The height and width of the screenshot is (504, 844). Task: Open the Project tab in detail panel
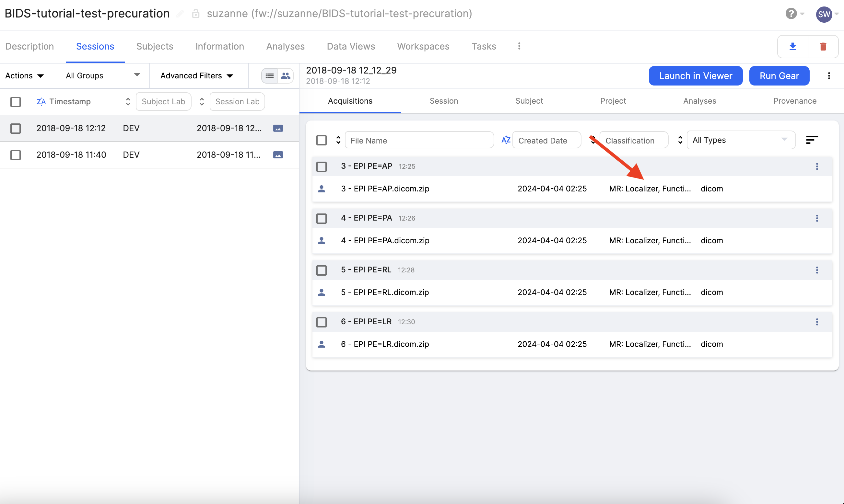pyautogui.click(x=613, y=101)
